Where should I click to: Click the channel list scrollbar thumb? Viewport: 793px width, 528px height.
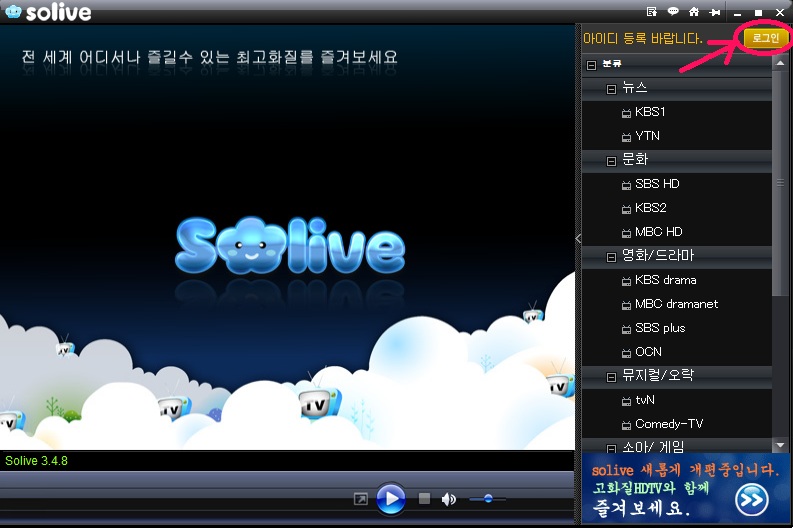pos(780,183)
